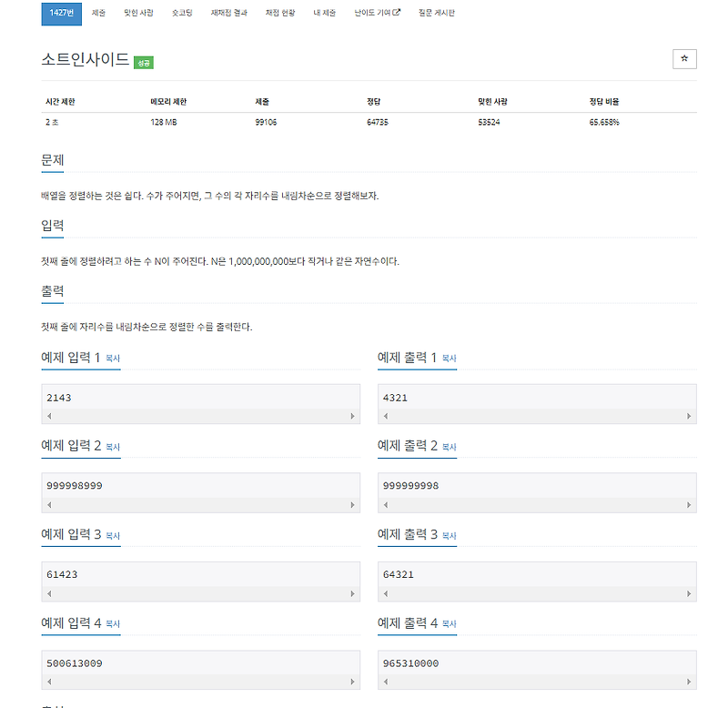The width and height of the screenshot is (728, 708).
Task: Select the 1427번 problem tab
Action: click(61, 13)
